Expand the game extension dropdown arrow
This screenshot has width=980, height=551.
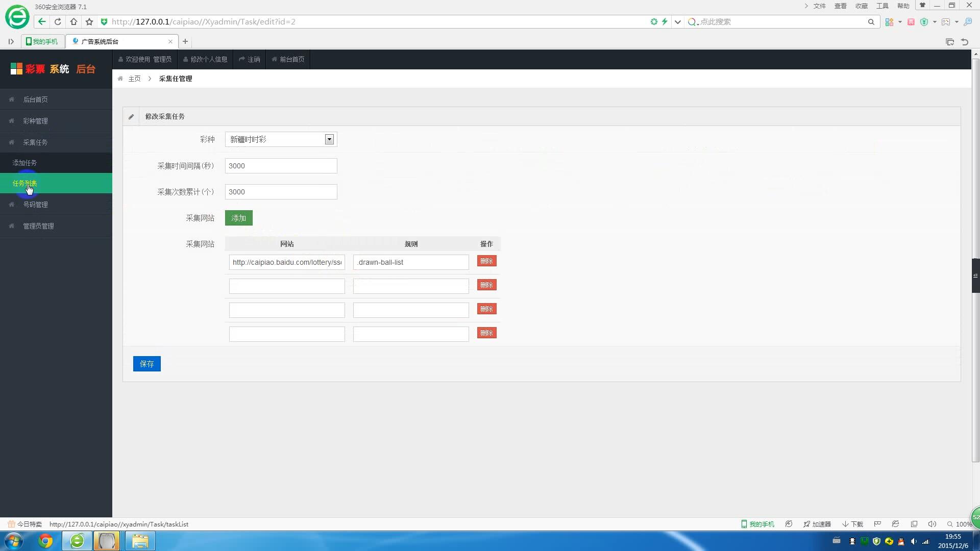tap(957, 22)
